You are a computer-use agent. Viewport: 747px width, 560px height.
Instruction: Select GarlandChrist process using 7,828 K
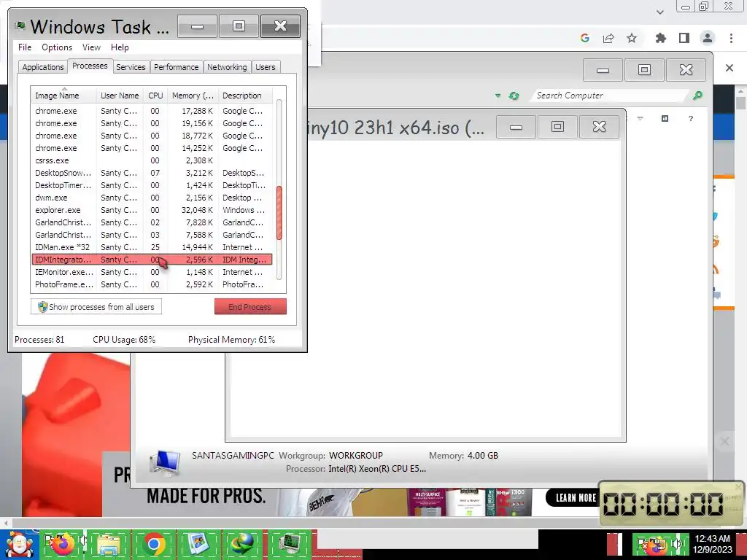click(x=152, y=222)
